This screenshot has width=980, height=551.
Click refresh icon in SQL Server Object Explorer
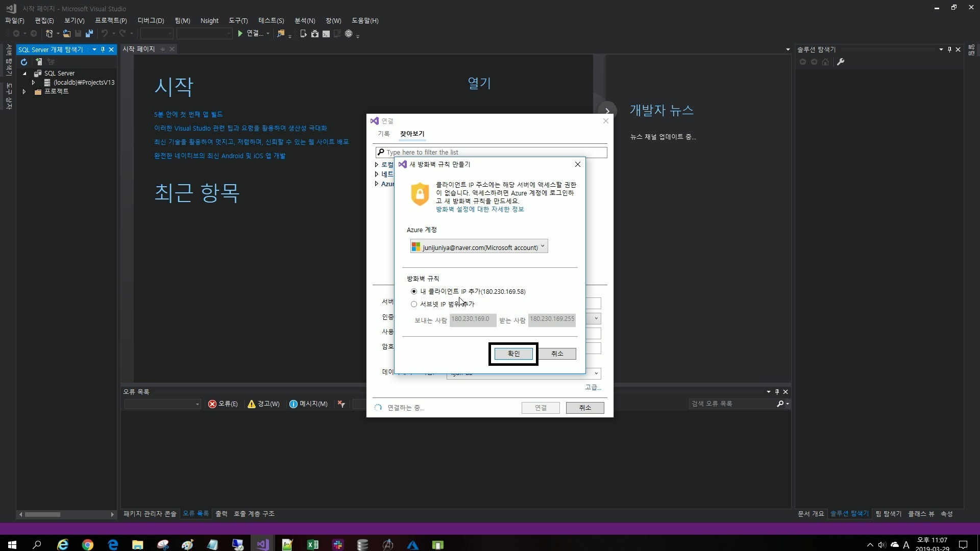point(24,62)
